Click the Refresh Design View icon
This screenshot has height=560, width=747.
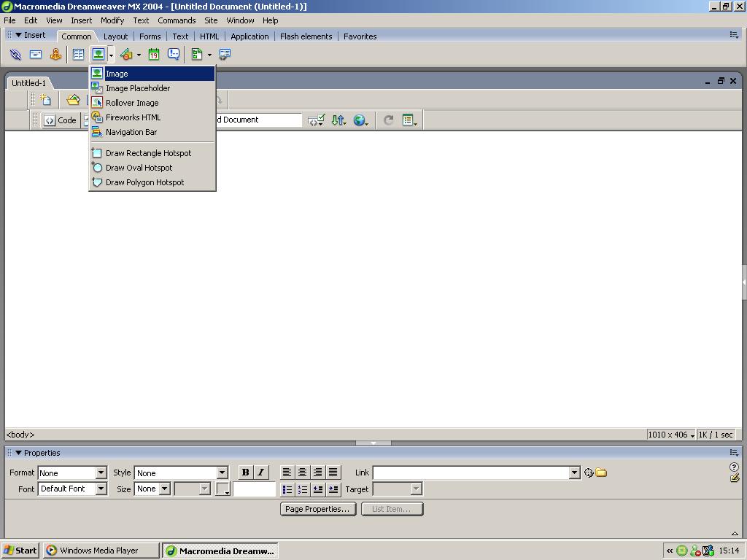point(389,120)
